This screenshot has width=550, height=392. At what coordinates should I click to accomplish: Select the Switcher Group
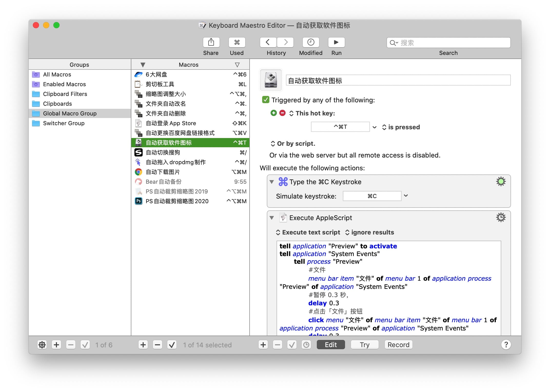coord(80,123)
